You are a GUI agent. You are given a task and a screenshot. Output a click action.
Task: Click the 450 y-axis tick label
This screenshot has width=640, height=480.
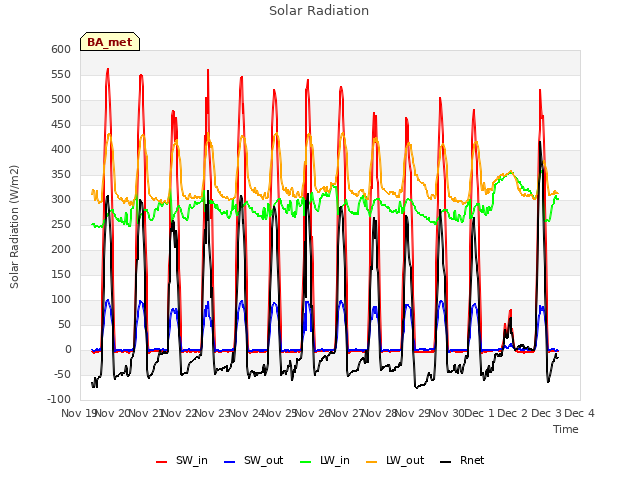(x=61, y=124)
